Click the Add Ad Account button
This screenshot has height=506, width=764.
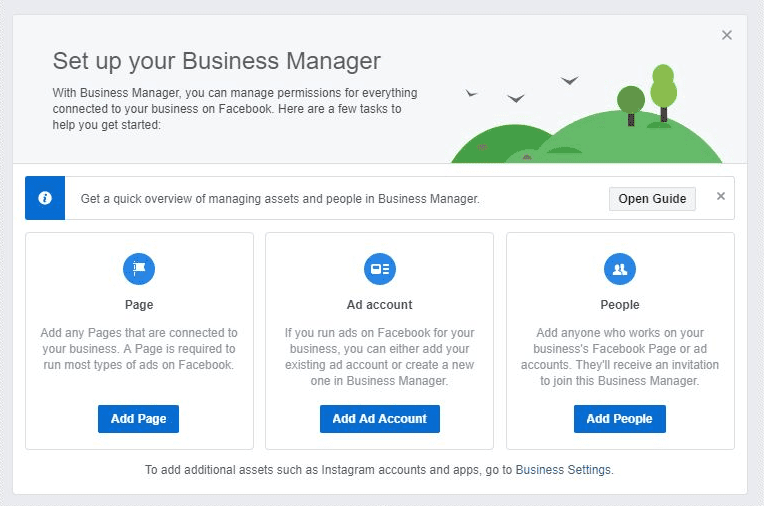[x=380, y=419]
